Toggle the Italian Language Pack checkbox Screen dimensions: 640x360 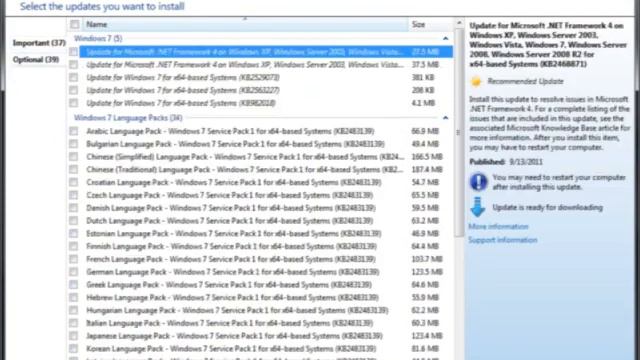coord(73,323)
